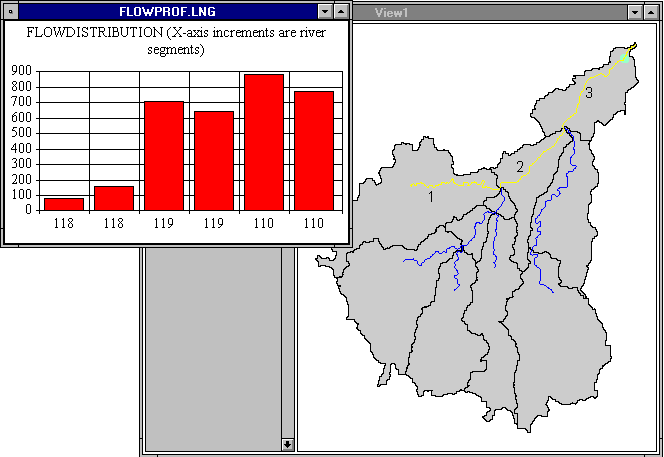This screenshot has height=457, width=664.
Task: Click the empty gray legend panel
Action: [215, 340]
